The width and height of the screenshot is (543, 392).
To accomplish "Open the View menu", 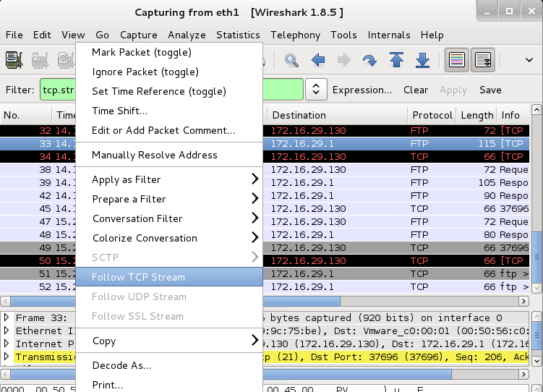I will pos(73,35).
